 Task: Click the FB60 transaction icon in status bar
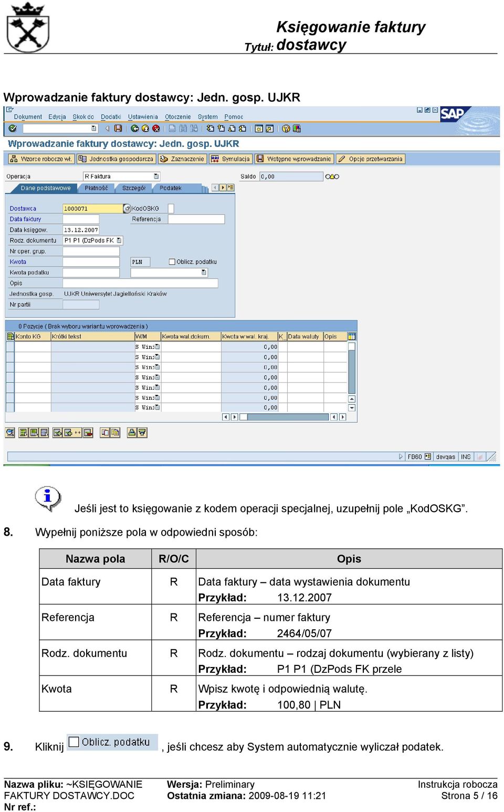tap(428, 456)
